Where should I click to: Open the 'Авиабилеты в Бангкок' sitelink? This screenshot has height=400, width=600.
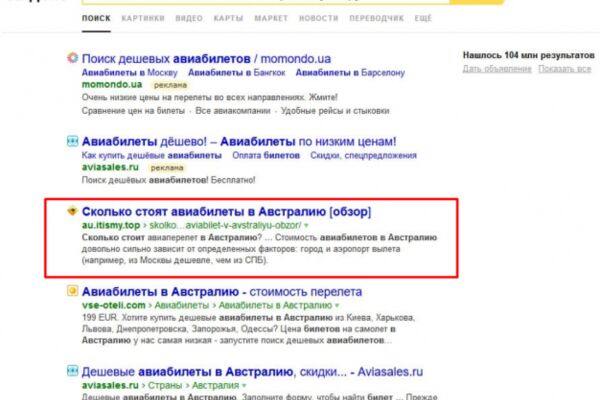click(236, 72)
